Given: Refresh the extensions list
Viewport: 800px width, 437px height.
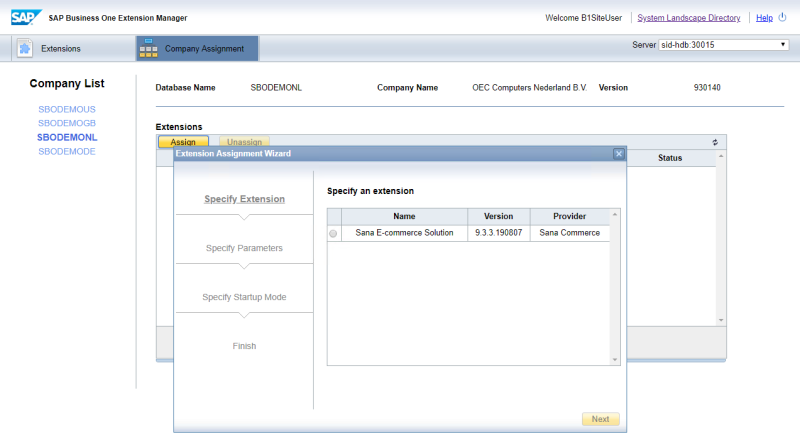Looking at the screenshot, I should coord(715,142).
